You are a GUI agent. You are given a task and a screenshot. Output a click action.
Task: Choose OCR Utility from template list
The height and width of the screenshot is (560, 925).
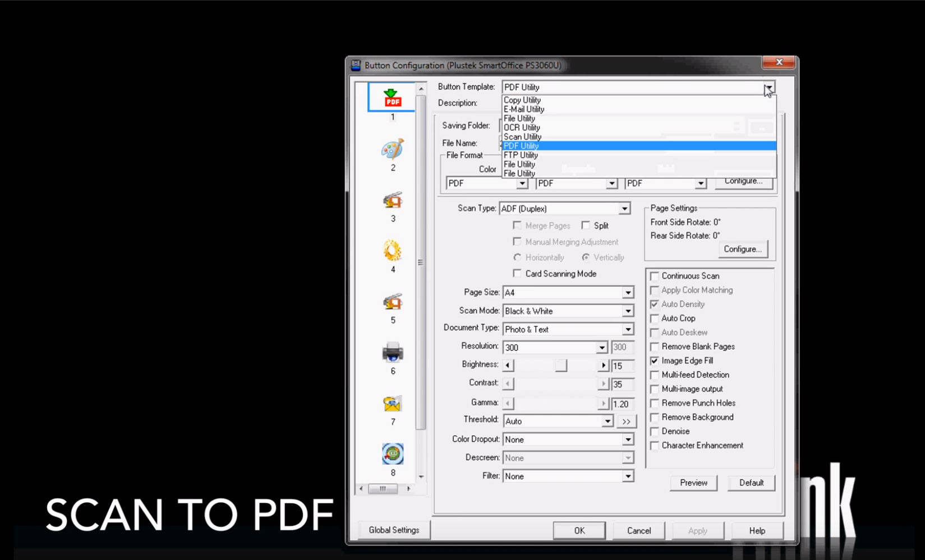click(639, 128)
